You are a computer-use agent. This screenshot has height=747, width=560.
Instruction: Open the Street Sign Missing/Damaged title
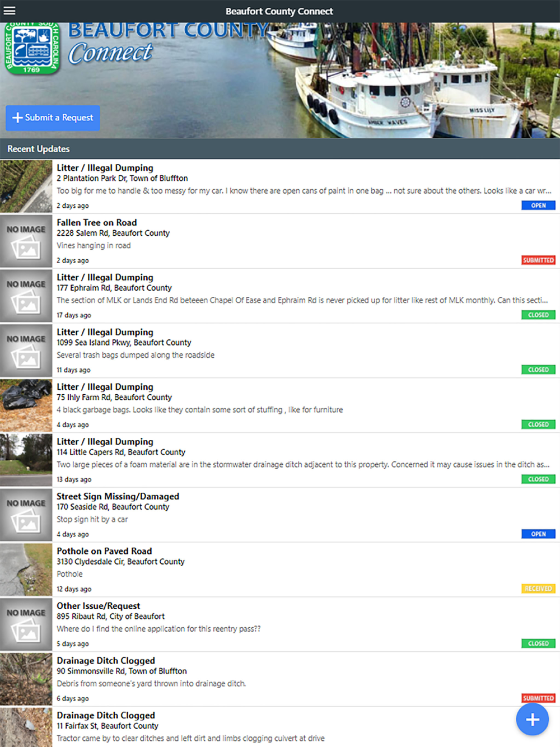click(x=118, y=496)
